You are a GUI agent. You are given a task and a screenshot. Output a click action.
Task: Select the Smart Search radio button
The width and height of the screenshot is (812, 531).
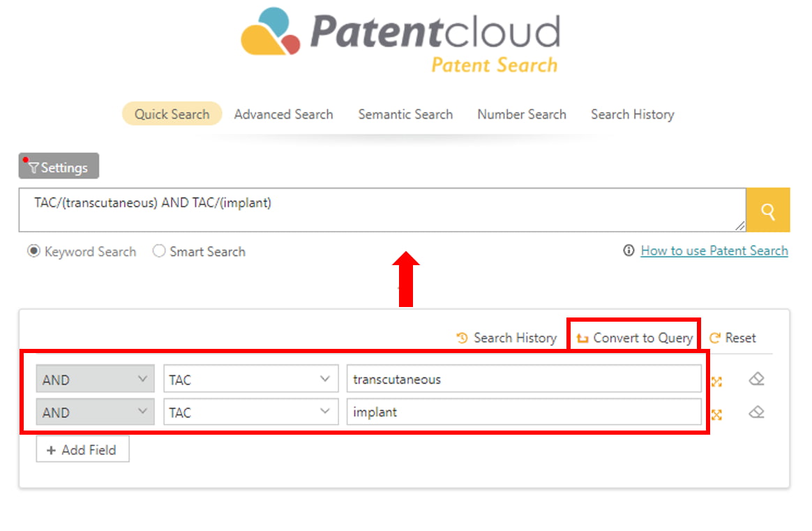[x=159, y=251]
